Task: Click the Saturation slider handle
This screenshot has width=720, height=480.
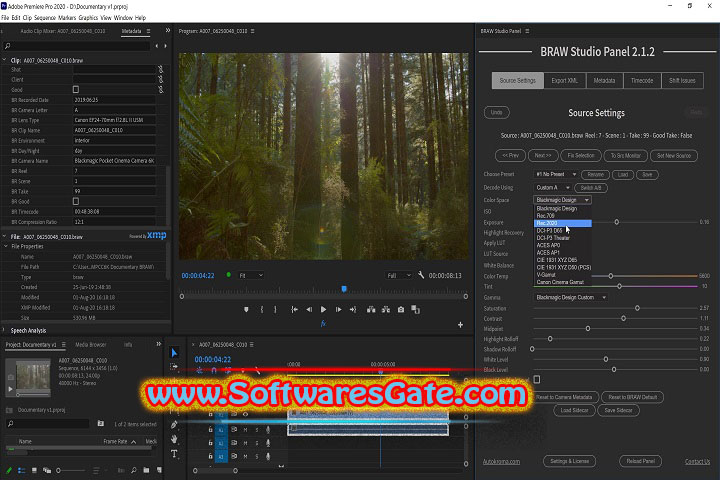Action: tap(637, 308)
